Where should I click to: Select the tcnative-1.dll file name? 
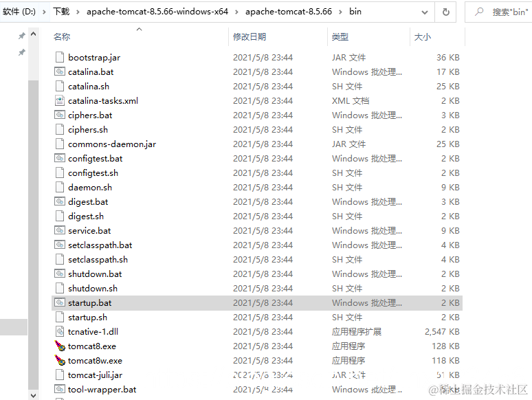[x=93, y=331]
